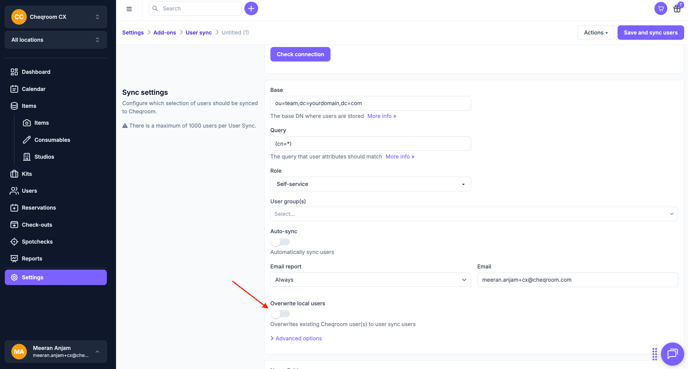Open the Email report dropdown showing Always

pos(370,280)
